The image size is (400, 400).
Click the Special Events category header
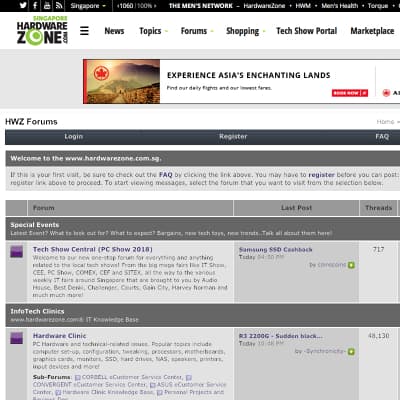(x=35, y=225)
